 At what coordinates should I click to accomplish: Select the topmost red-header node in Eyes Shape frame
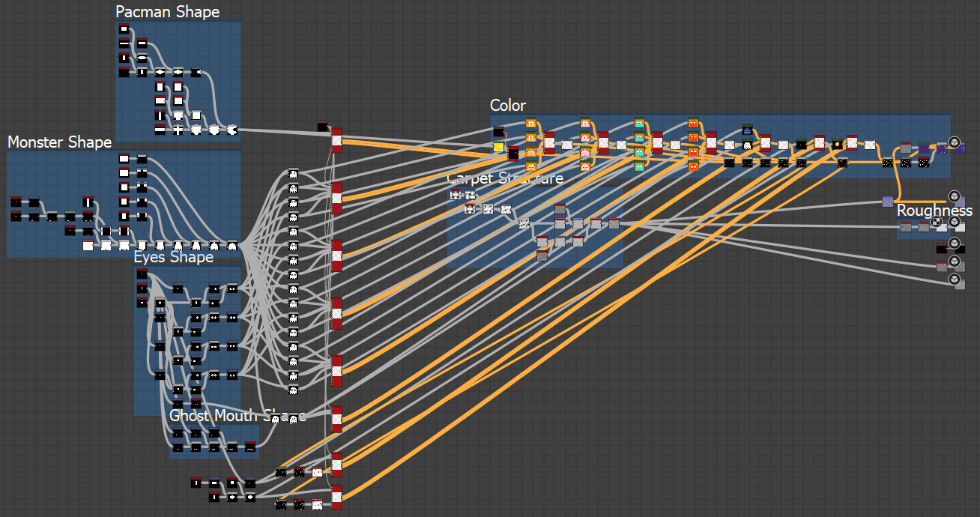pyautogui.click(x=142, y=274)
